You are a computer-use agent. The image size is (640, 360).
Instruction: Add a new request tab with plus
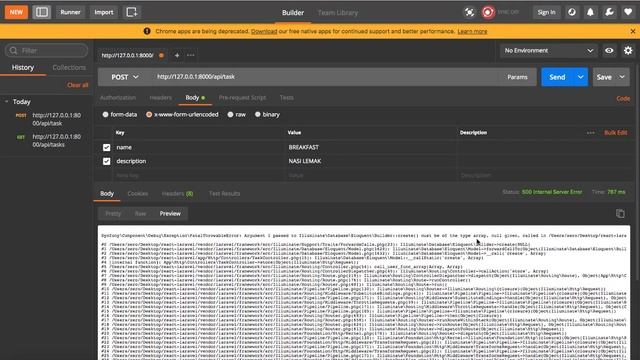click(177, 55)
